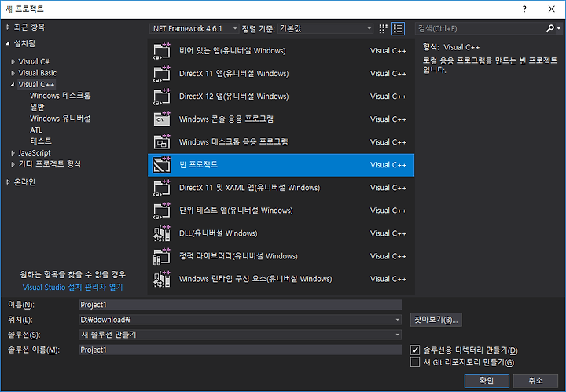This screenshot has height=392, width=566.
Task: Expand the Visual C# node arrow
Action: 13,61
